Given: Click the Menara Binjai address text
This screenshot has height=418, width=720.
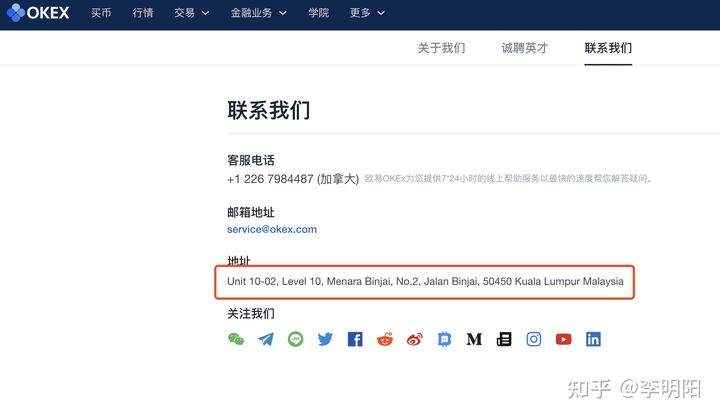Looking at the screenshot, I should coord(425,281).
